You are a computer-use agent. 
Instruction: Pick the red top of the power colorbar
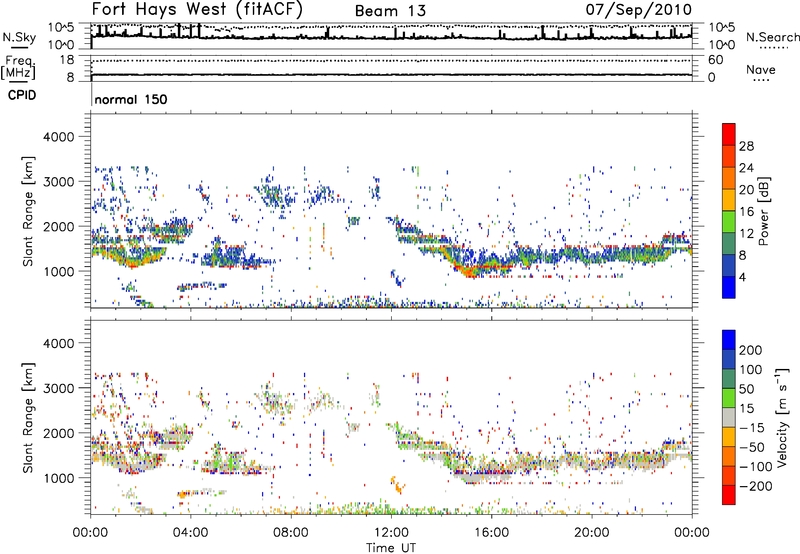729,133
